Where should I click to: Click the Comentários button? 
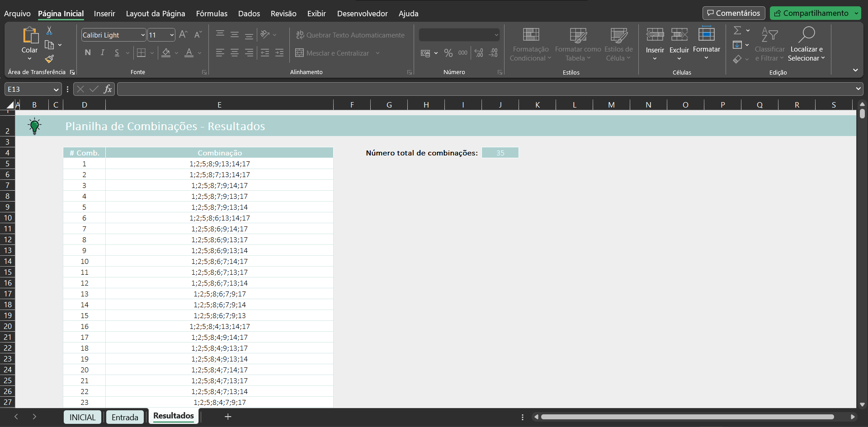coord(733,13)
